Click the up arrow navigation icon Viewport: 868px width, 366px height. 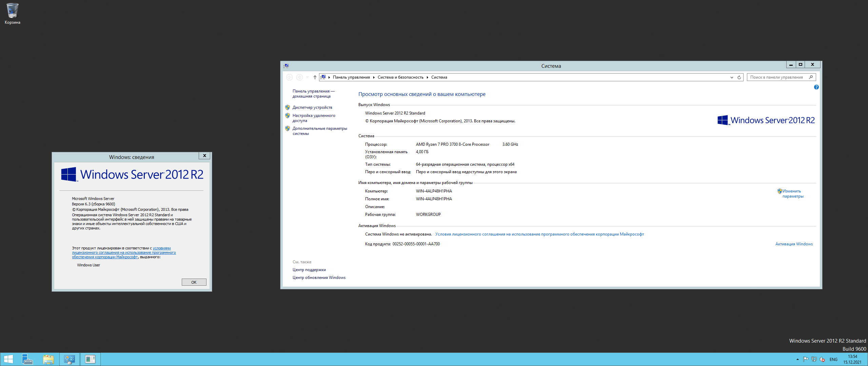tap(315, 77)
